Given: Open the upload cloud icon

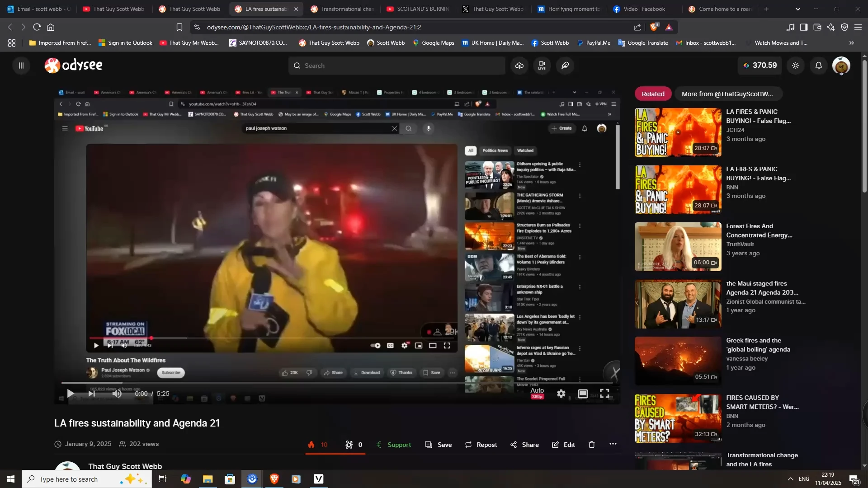Looking at the screenshot, I should click(x=519, y=66).
